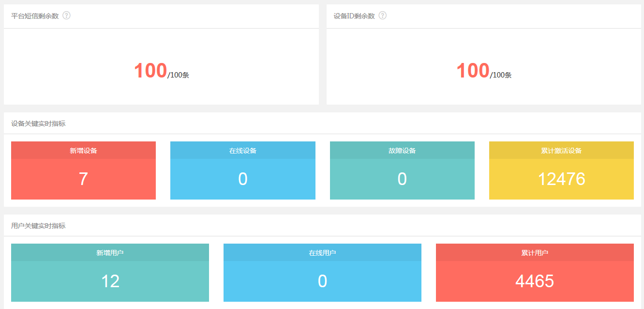Open the 累计激活设备 card
The image size is (644, 309).
coord(561,151)
